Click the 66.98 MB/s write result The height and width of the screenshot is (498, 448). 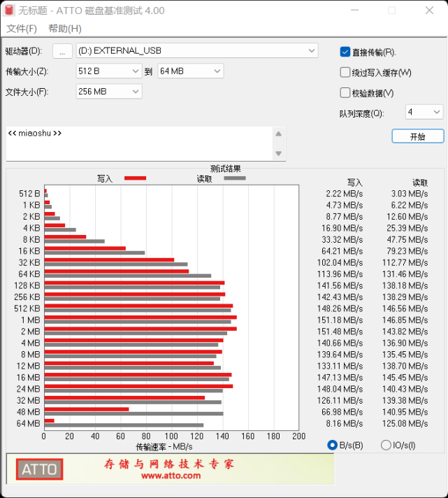coord(342,412)
